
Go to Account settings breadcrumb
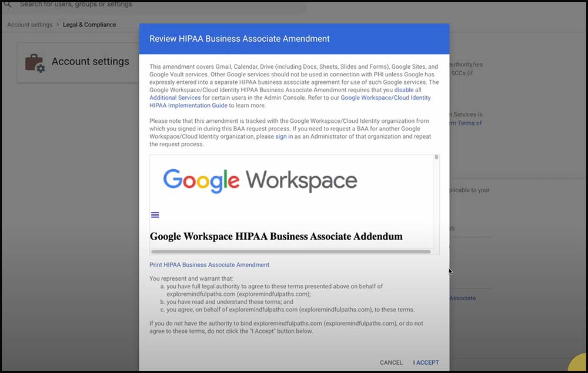(30, 25)
